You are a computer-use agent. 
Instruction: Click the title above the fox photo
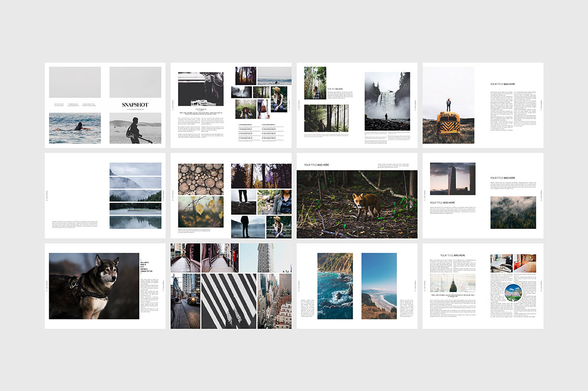click(316, 165)
